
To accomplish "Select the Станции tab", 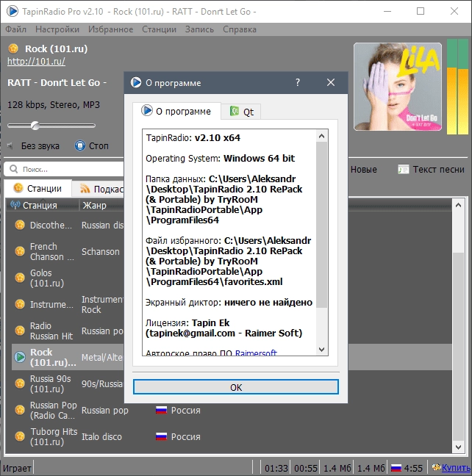I will tap(38, 189).
